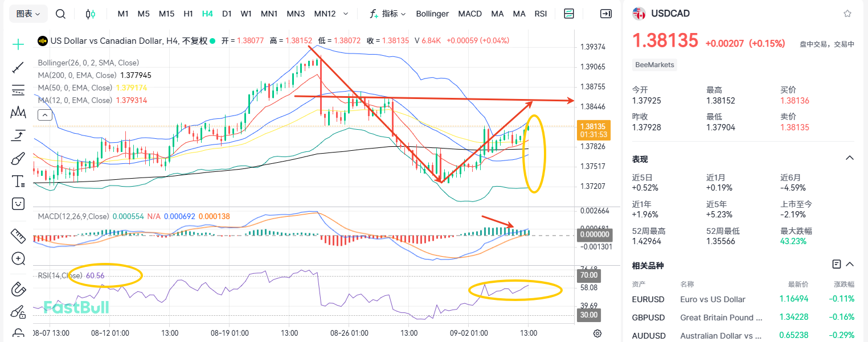Add USDCAD to favorites star
Image resolution: width=868 pixels, height=342 pixels.
tap(847, 14)
